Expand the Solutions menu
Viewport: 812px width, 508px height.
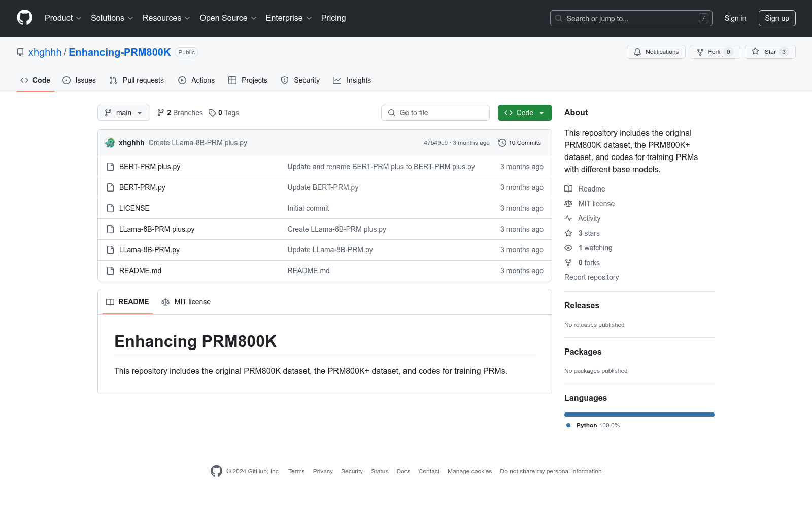pos(112,18)
